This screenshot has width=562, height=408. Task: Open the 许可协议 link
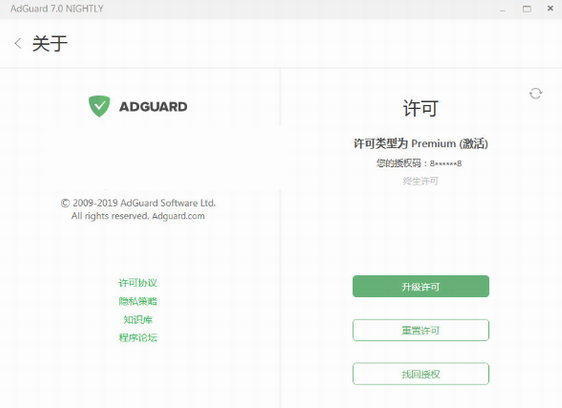coord(138,283)
